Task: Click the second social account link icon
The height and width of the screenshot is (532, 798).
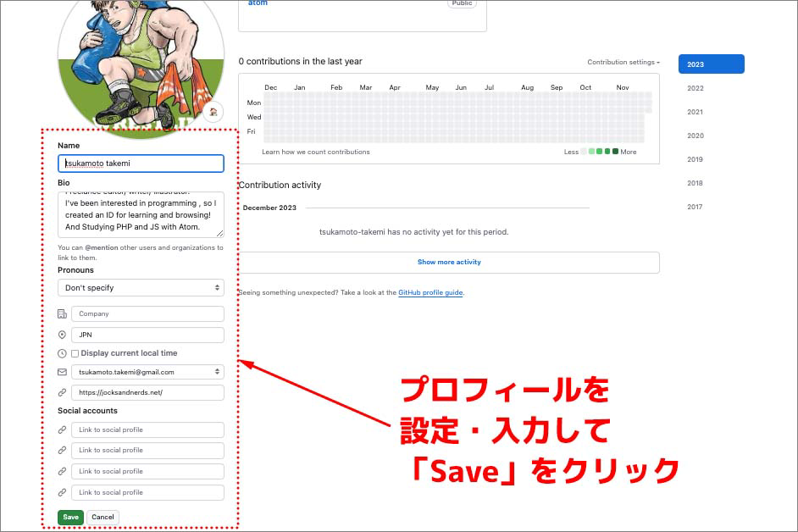Action: pos(61,450)
